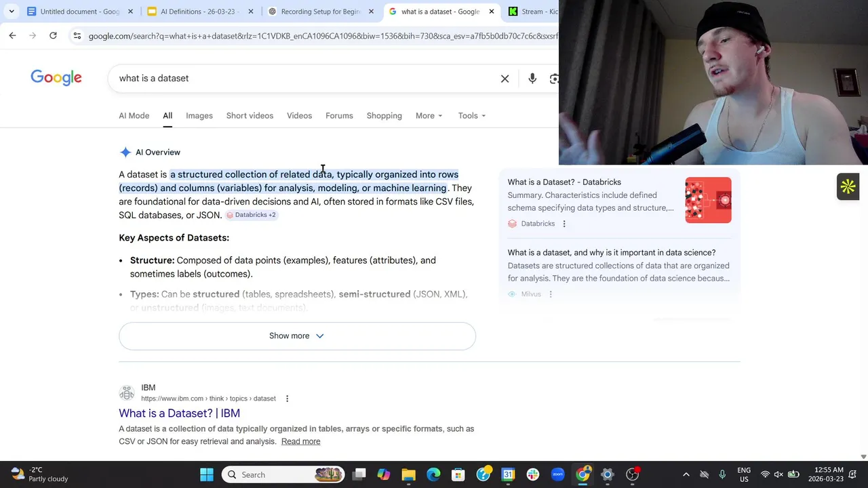Close the Untitled document tab
Viewport: 868px width, 488px height.
130,12
